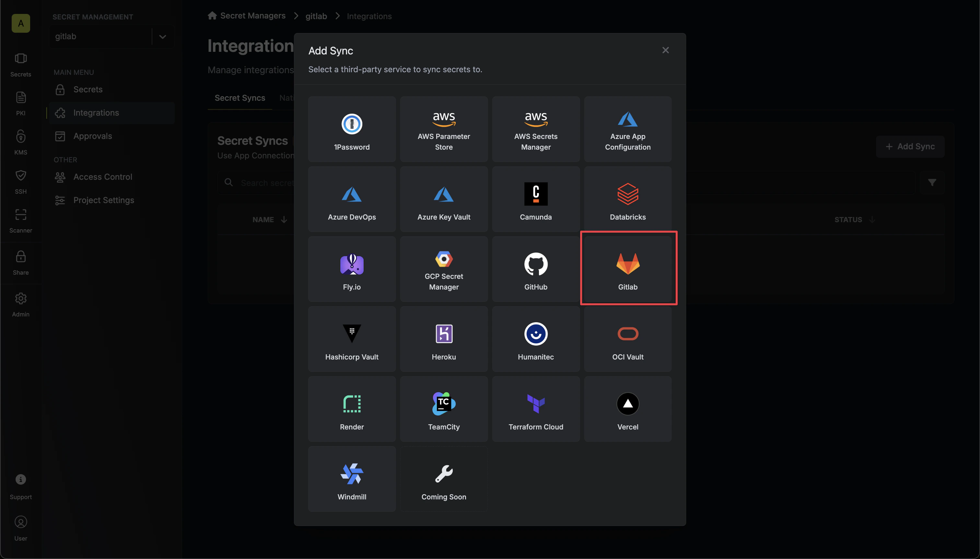Open Integrations in main menu
The height and width of the screenshot is (559, 980).
pyautogui.click(x=111, y=113)
